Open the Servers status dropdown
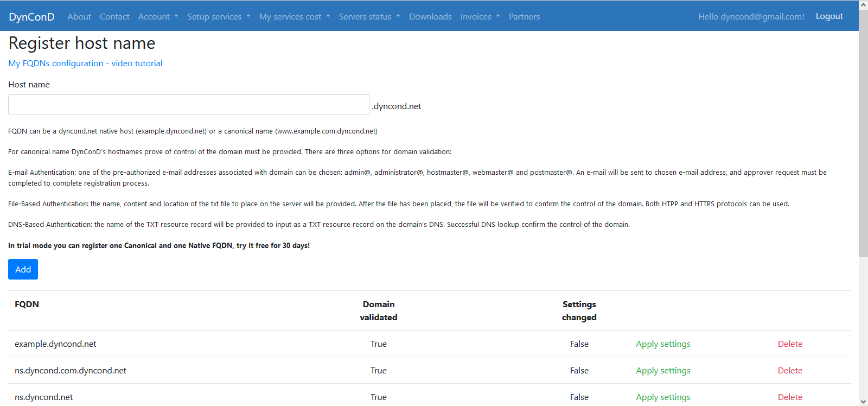Screen dimensions: 868x406 [369, 17]
